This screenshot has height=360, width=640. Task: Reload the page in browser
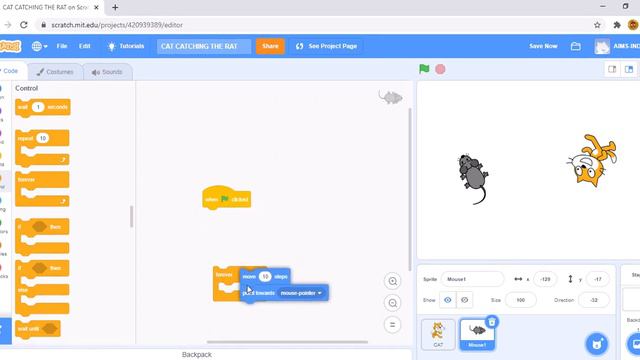tap(24, 25)
